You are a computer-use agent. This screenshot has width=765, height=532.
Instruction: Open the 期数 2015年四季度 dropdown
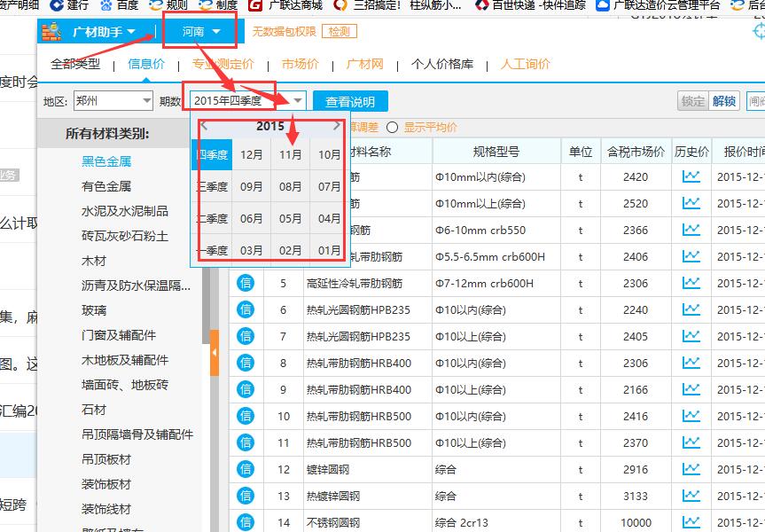[248, 101]
